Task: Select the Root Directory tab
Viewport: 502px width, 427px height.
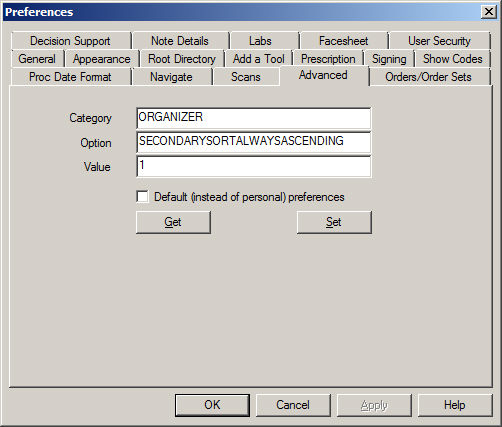Action: point(182,59)
